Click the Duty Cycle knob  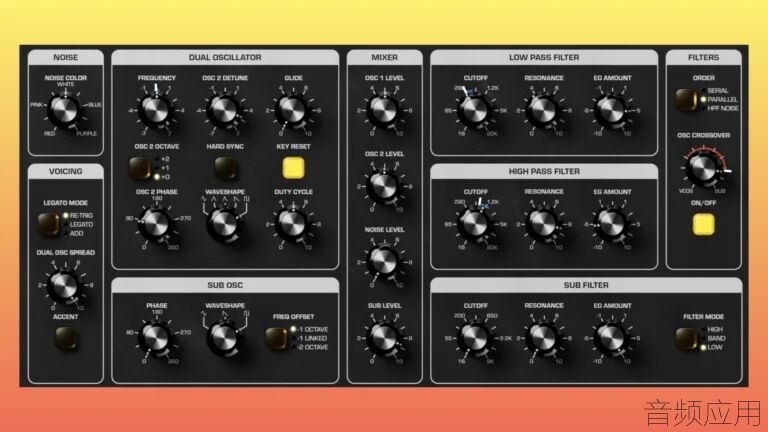292,224
